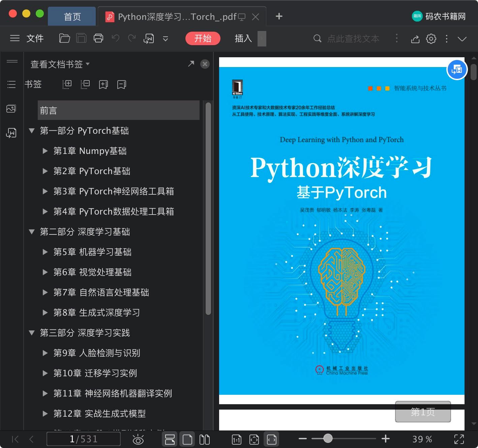Click expand all bookmarks icon

[67, 84]
